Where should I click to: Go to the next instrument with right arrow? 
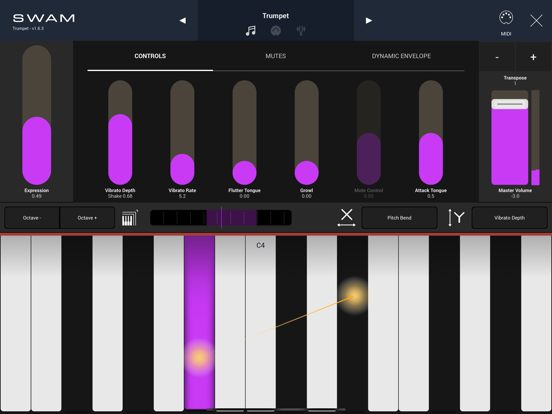(x=369, y=20)
